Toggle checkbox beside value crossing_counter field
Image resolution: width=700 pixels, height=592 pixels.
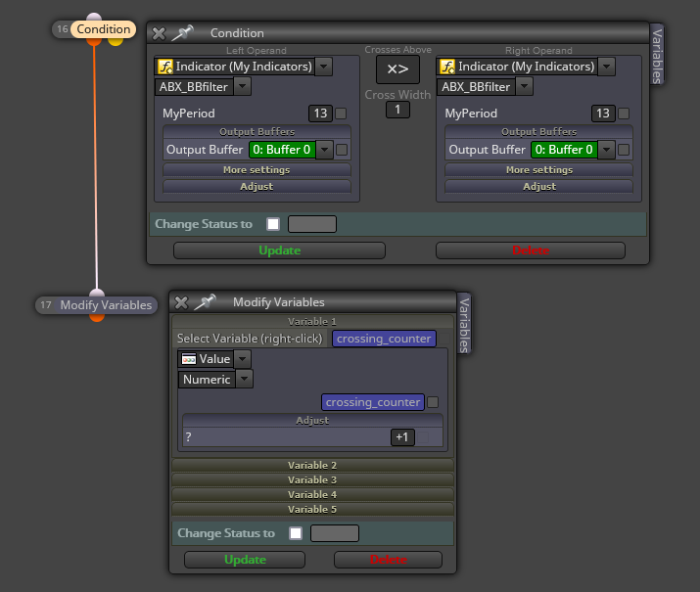click(433, 402)
